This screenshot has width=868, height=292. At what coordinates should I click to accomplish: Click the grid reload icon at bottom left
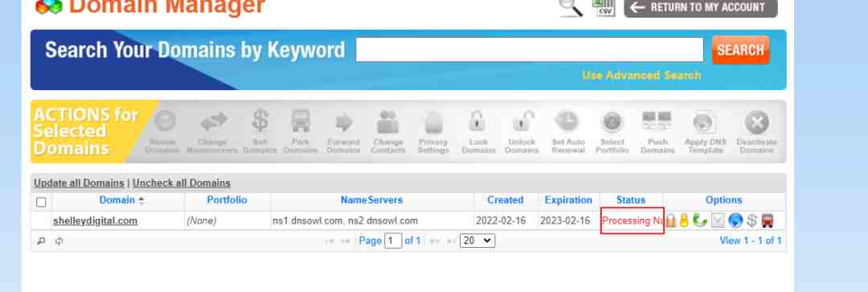click(x=59, y=241)
